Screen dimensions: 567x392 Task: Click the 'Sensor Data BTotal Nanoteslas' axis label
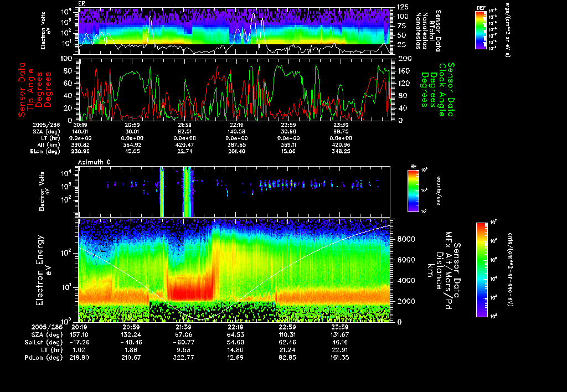(x=430, y=30)
